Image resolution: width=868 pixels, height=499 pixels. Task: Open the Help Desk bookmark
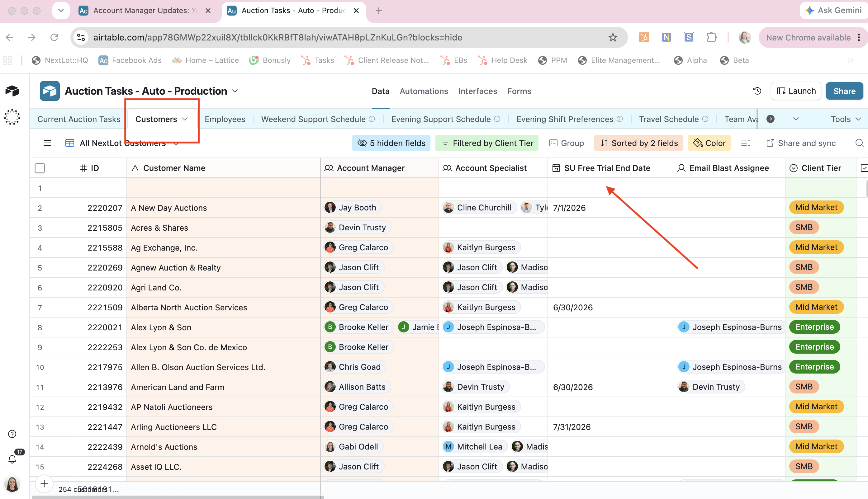(503, 60)
